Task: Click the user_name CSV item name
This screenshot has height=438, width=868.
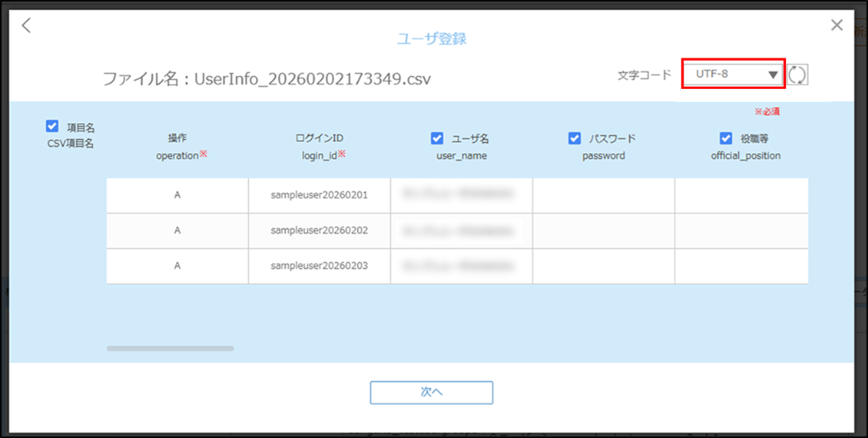Action: 461,156
